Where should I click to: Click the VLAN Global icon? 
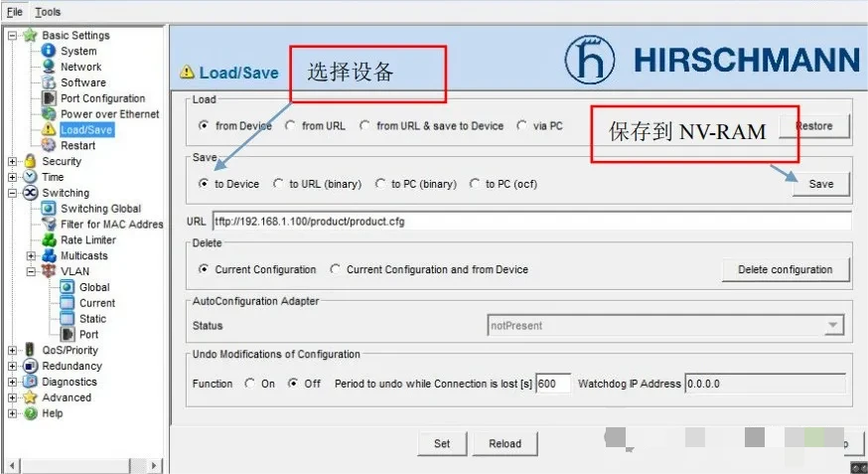pyautogui.click(x=67, y=287)
